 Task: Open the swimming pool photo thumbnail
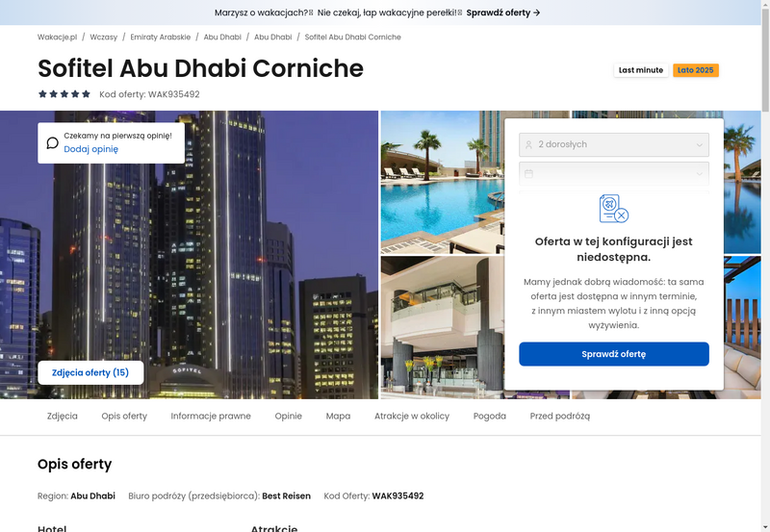pyautogui.click(x=442, y=183)
